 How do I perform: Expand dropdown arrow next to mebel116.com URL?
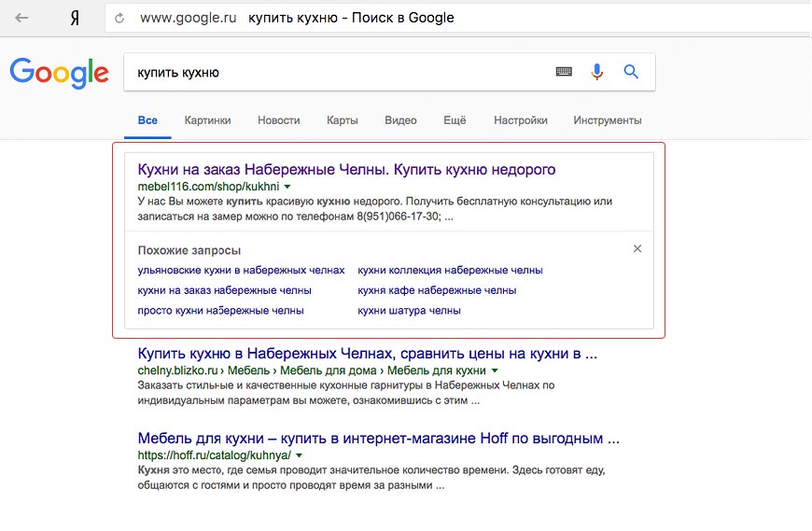tap(287, 187)
